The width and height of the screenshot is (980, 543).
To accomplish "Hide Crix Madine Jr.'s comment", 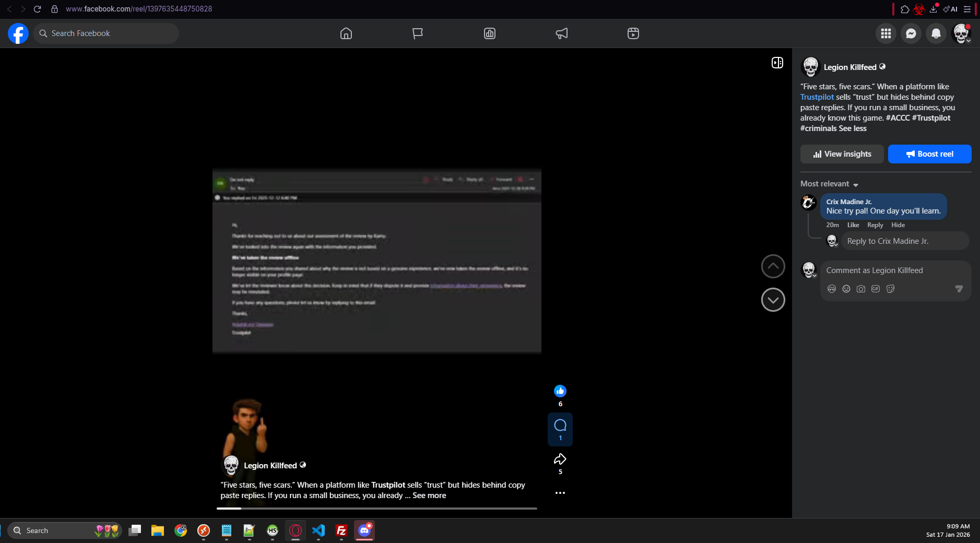I will (x=898, y=225).
